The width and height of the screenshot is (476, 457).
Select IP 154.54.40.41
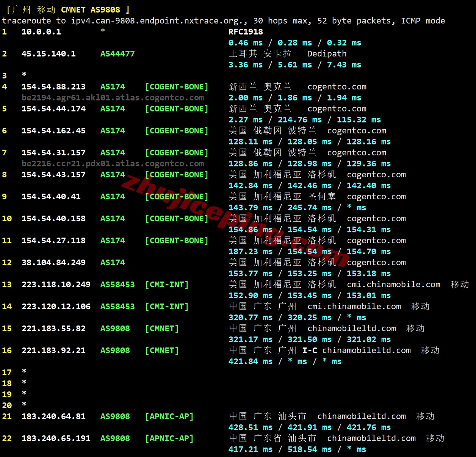(51, 197)
